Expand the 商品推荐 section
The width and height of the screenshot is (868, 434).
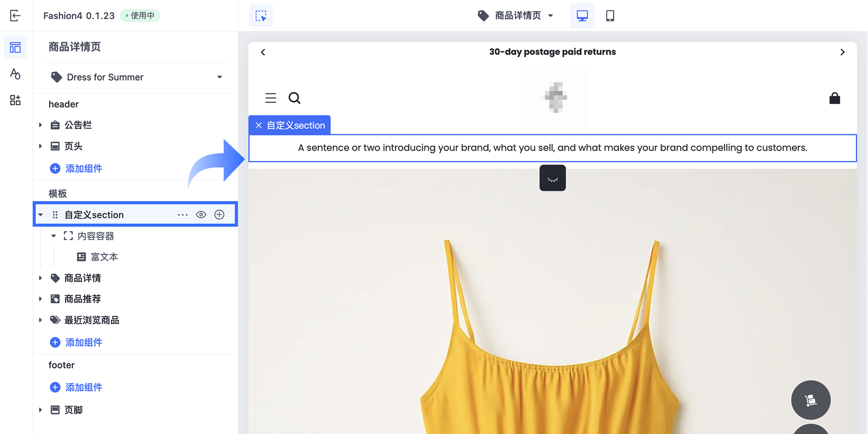(x=40, y=299)
